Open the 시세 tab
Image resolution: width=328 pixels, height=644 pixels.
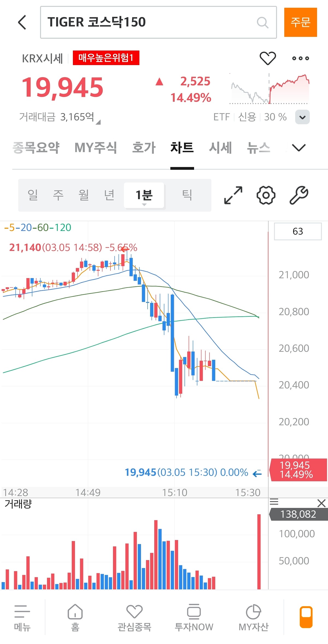click(220, 148)
